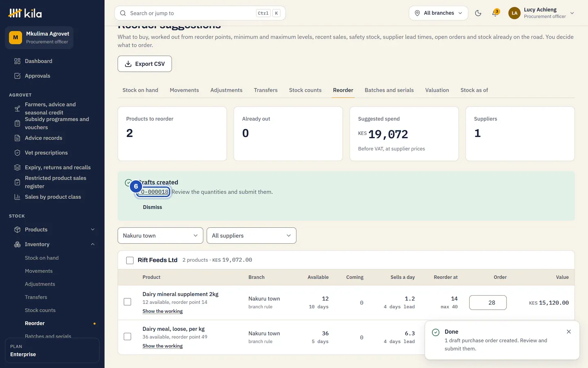
Task: Dismiss the Drafts created banner
Action: coord(152,207)
